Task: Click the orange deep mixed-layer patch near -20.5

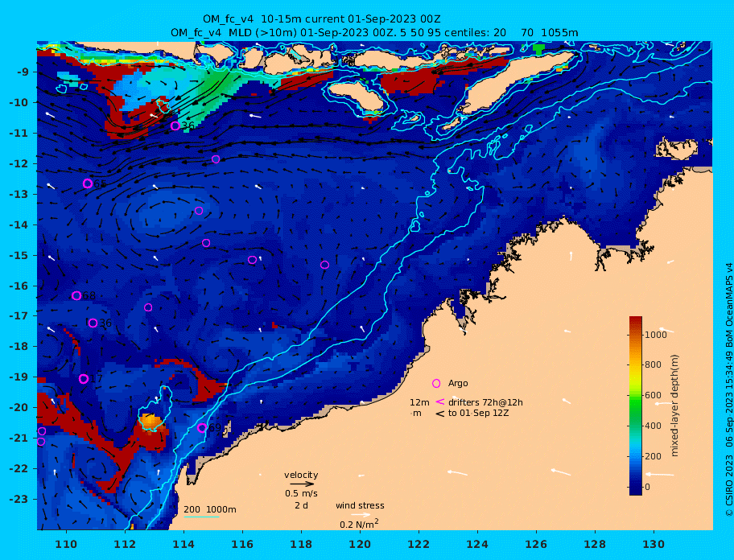Action: (151, 422)
